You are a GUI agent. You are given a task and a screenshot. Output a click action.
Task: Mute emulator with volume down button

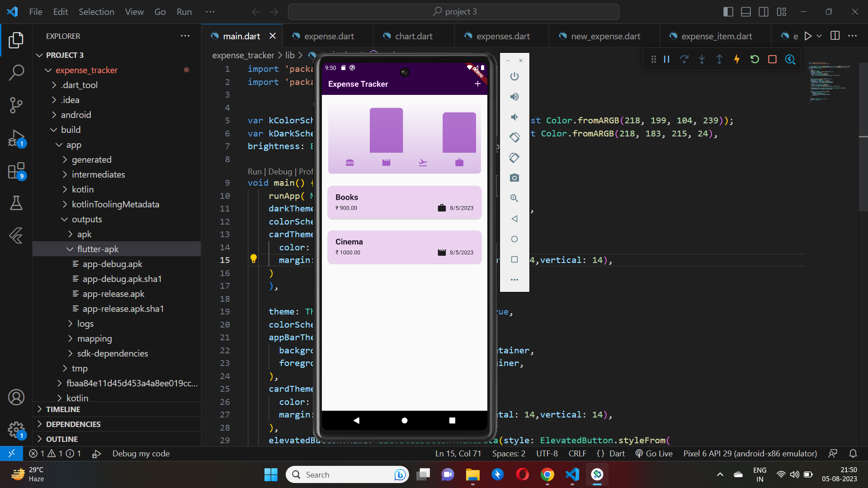[x=514, y=117]
